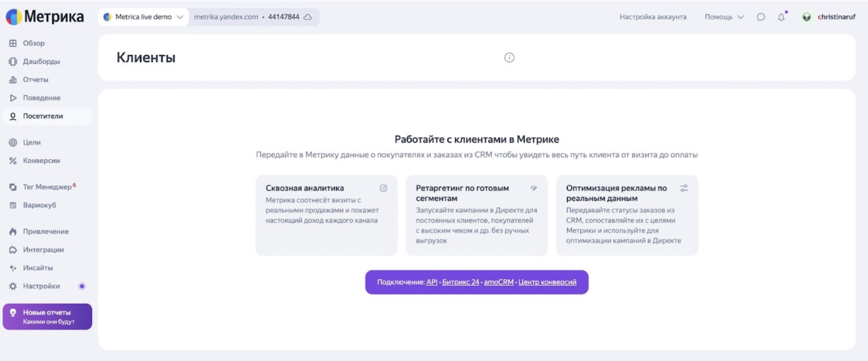Open the notifications bell icon
Screen dimensions: 868x361
pos(782,16)
